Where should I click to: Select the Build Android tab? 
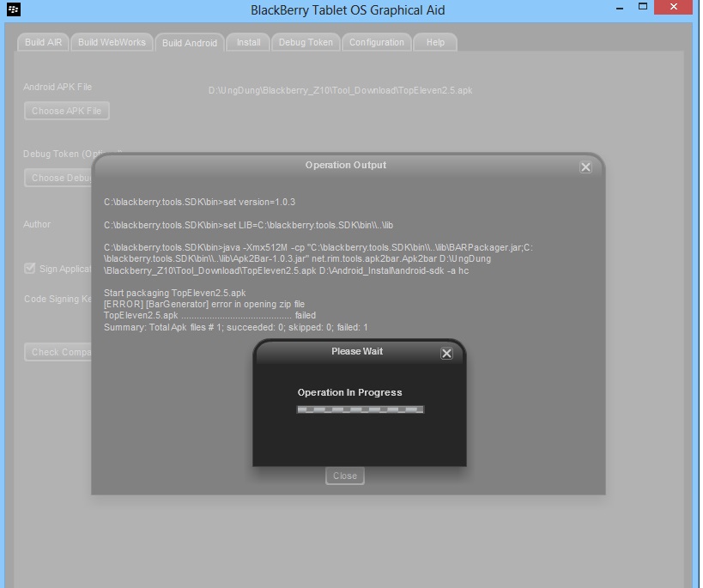coord(189,43)
